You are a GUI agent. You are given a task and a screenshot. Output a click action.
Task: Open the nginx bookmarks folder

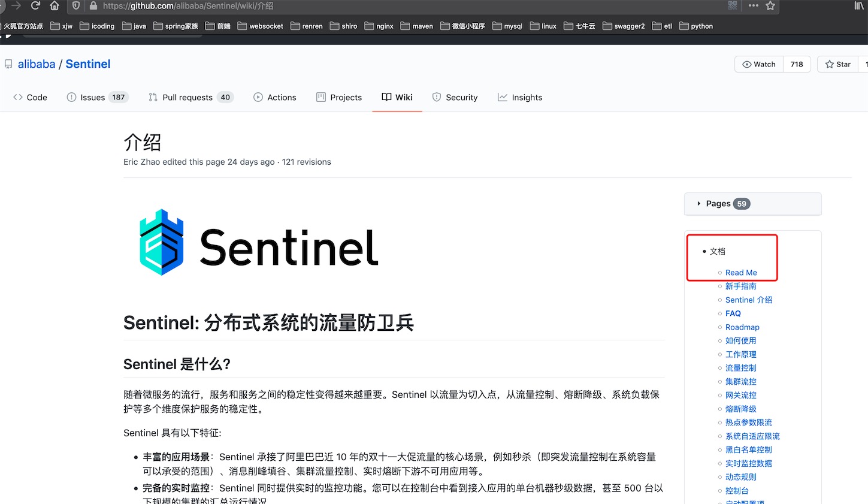(x=379, y=26)
